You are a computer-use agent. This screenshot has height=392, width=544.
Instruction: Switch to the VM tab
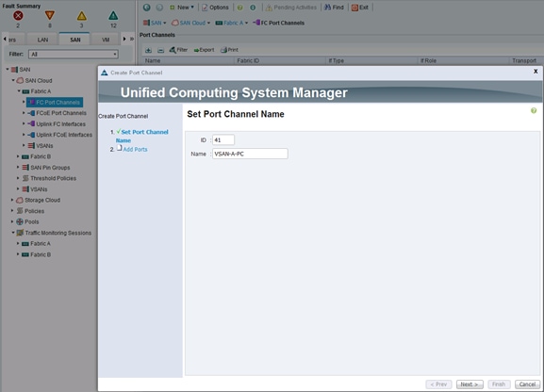(x=106, y=40)
